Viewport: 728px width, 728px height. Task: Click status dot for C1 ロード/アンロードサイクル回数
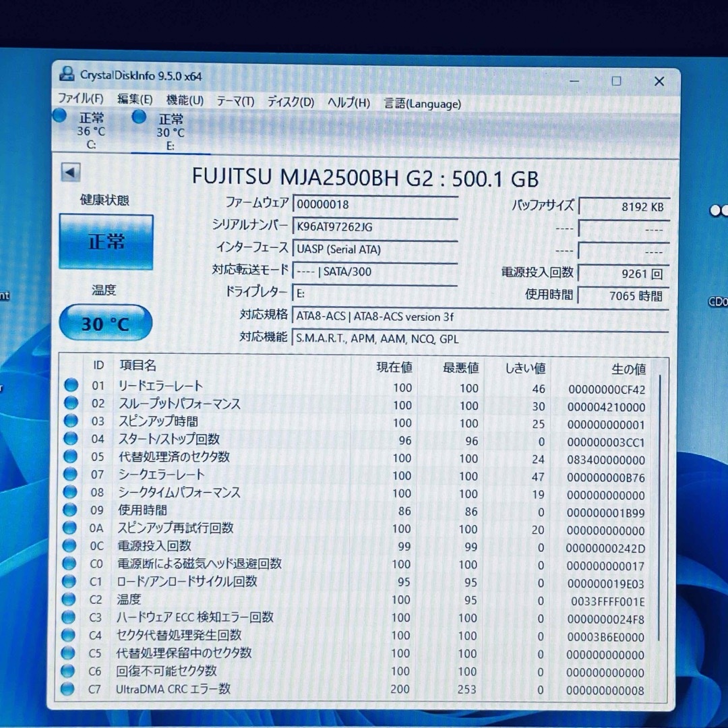69,581
